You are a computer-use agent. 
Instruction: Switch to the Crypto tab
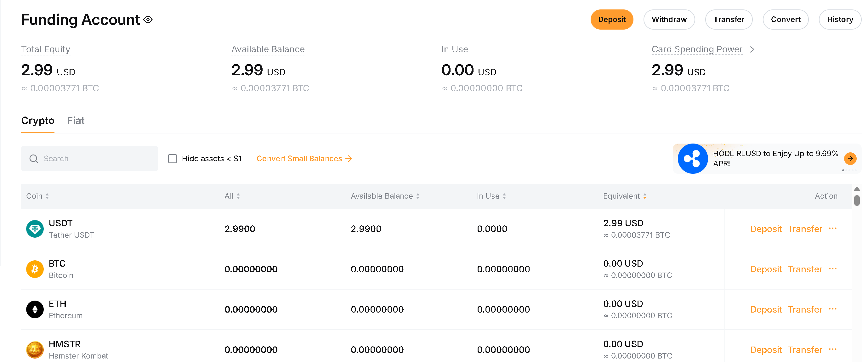pyautogui.click(x=38, y=121)
